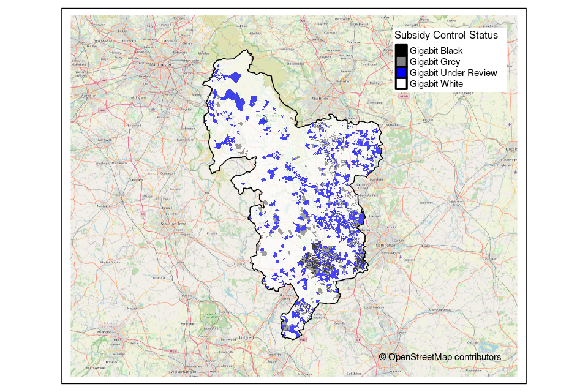588x392 pixels.
Task: Click the Gigabit White legend label
Action: 436,84
